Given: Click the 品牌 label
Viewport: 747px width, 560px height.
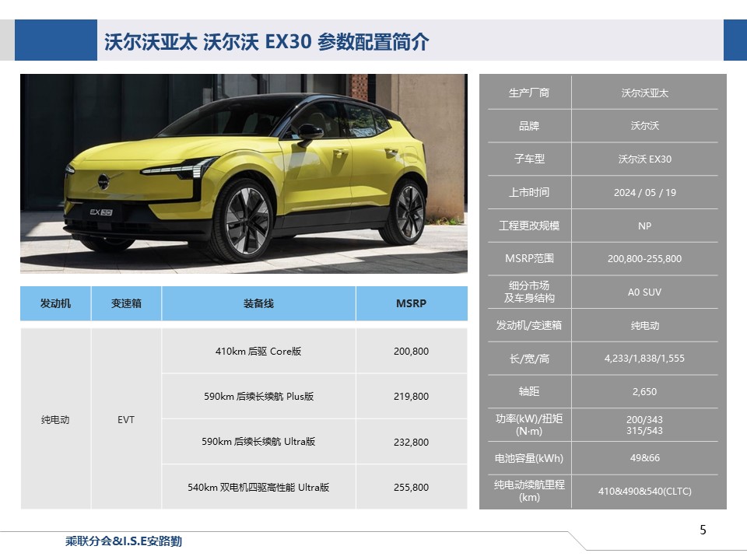Looking at the screenshot, I should [x=529, y=126].
